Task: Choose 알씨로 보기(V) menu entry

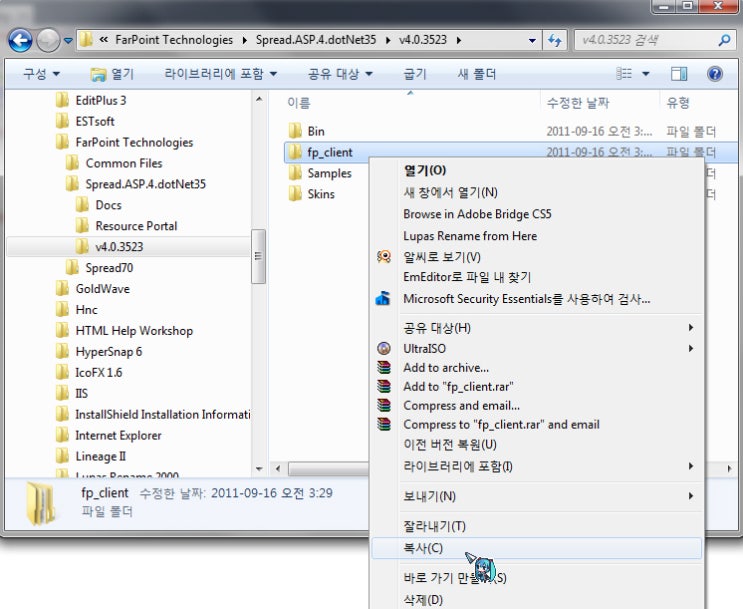Action: 536,257
